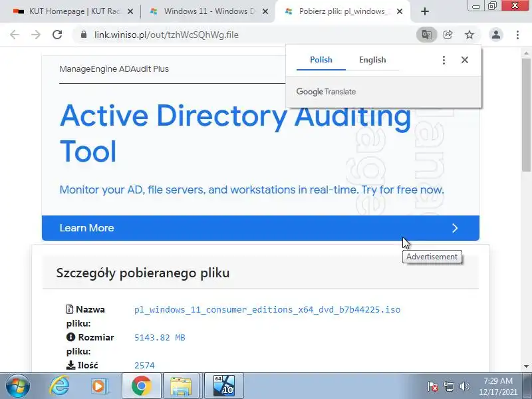Open File Explorer from taskbar

[181, 386]
